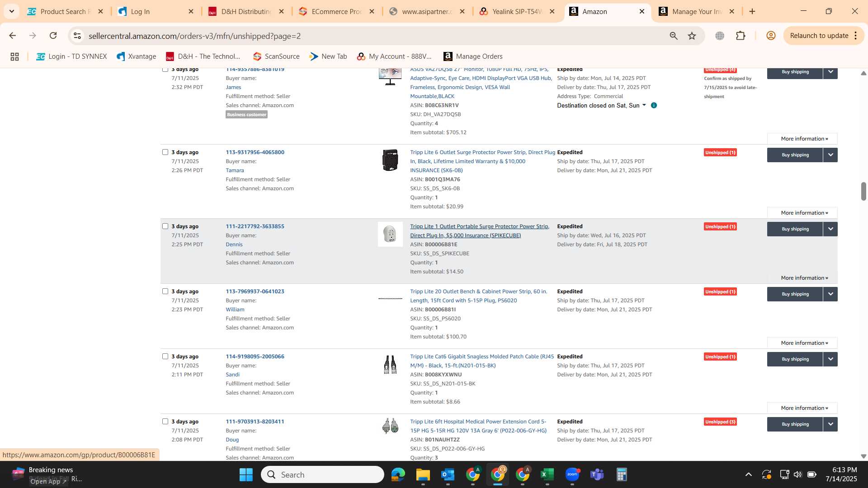Viewport: 868px width, 488px height.
Task: Switch to the Log In tab
Action: click(155, 11)
